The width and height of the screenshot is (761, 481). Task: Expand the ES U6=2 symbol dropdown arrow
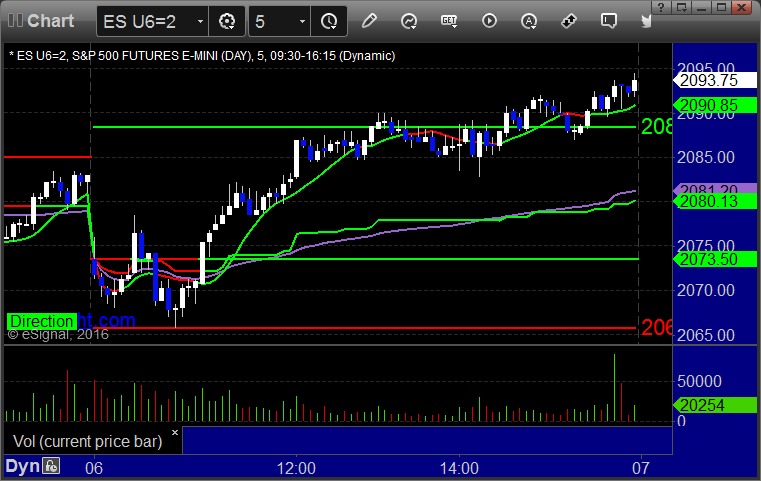(200, 22)
